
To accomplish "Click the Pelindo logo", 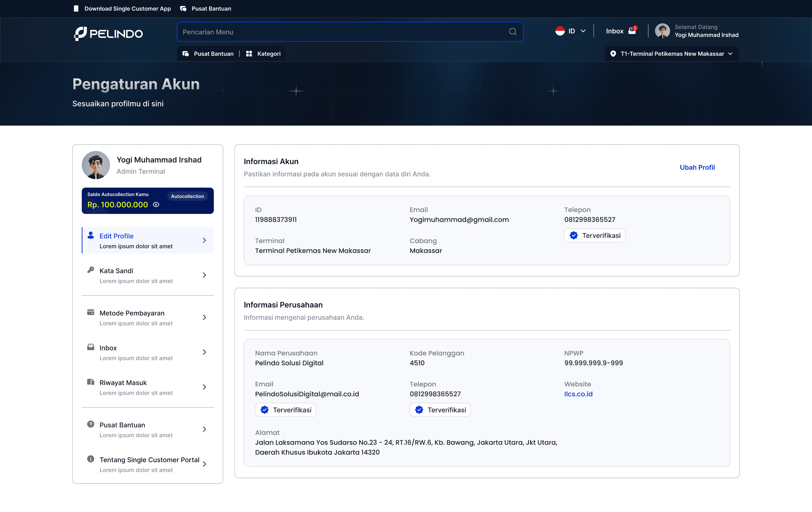I will point(108,33).
